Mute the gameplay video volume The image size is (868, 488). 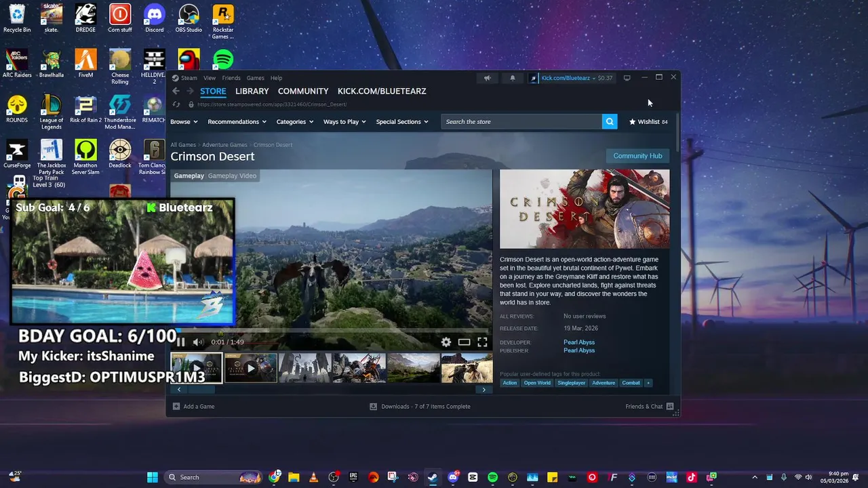pyautogui.click(x=197, y=342)
